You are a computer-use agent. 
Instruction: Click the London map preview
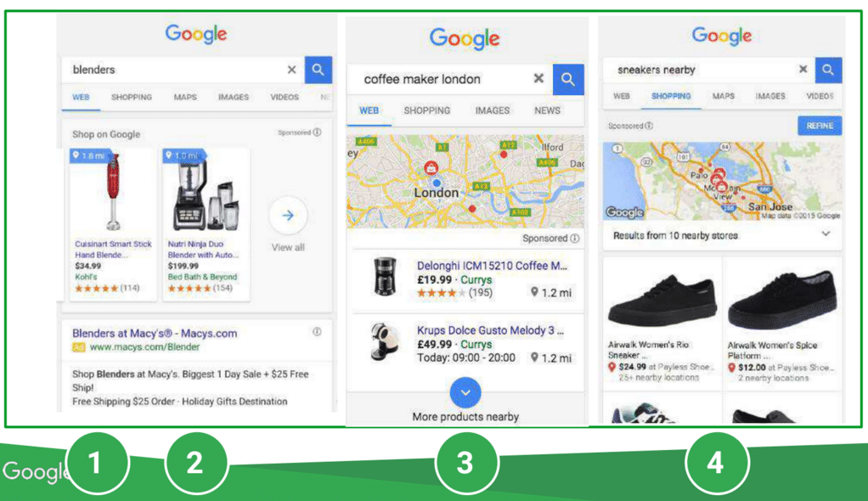pyautogui.click(x=465, y=182)
